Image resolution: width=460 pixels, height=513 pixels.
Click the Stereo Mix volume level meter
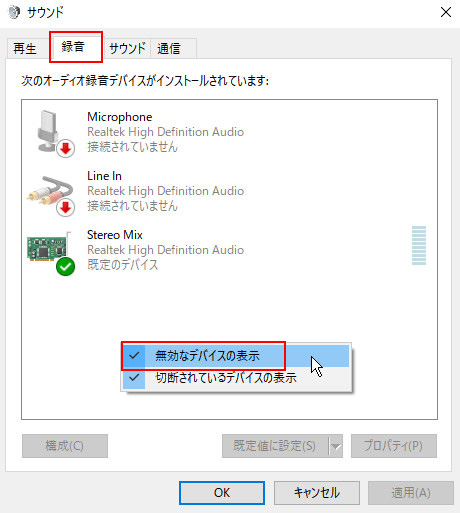[x=419, y=246]
